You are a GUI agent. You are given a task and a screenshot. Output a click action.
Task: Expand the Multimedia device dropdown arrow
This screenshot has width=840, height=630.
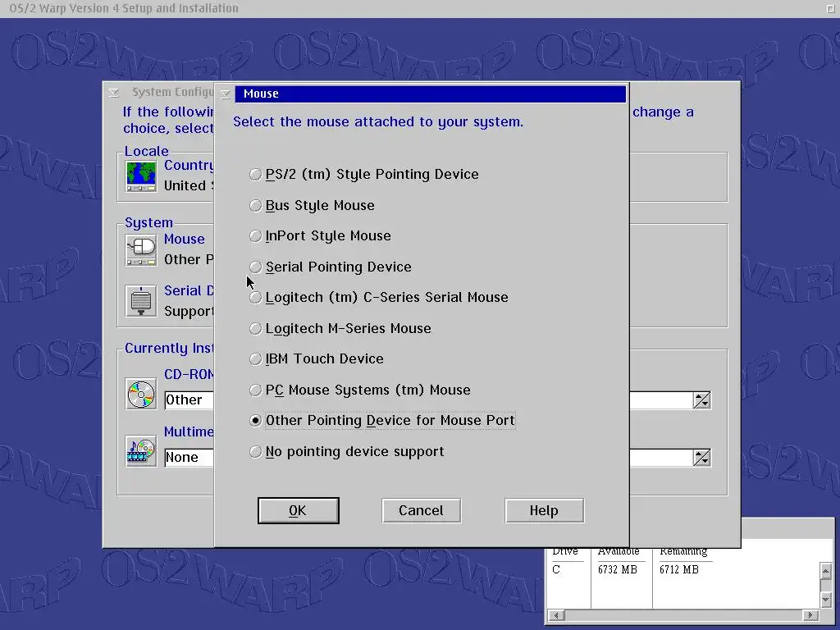point(702,458)
